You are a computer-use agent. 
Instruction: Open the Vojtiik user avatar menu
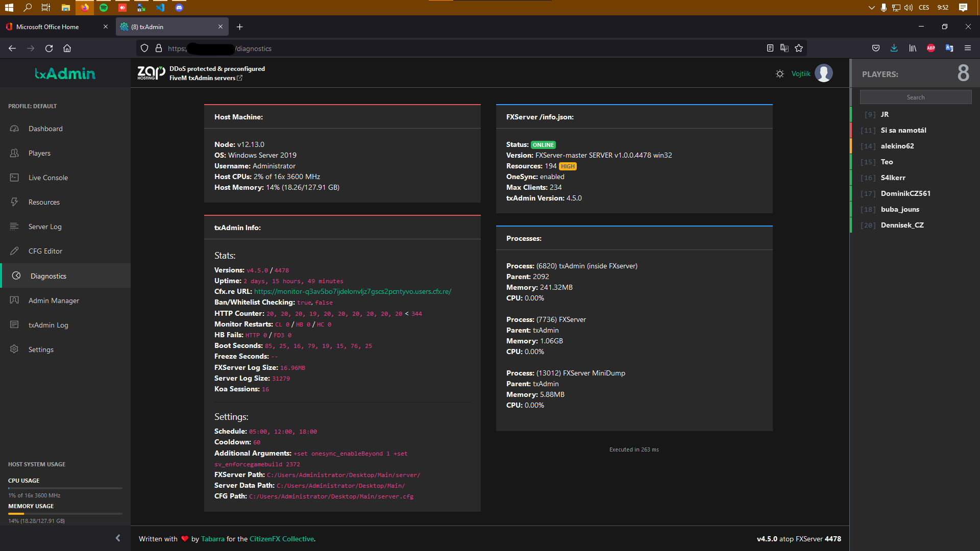click(x=823, y=73)
